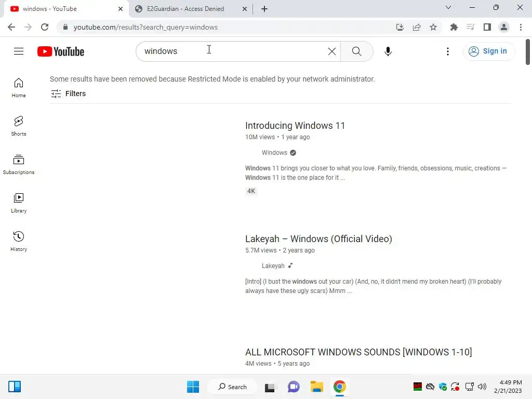Open Lakeyah – Windows (Official Video)

[x=318, y=239]
